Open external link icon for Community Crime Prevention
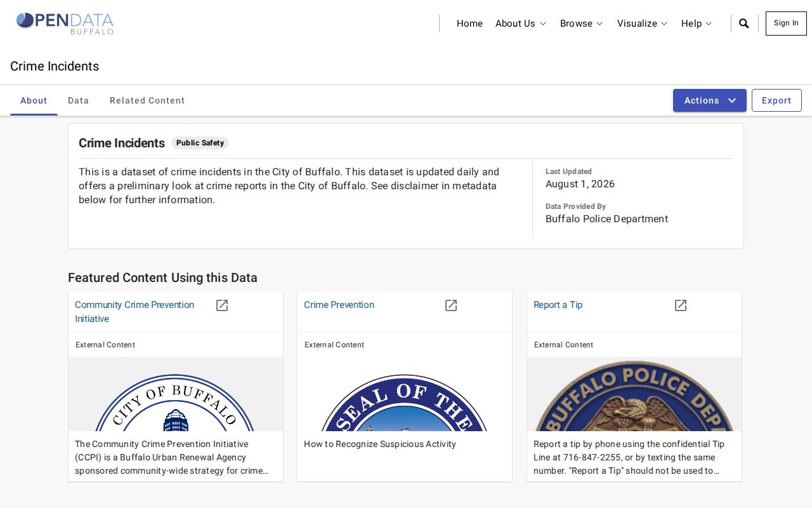Screen dimensions: 812x508 tap(222, 305)
